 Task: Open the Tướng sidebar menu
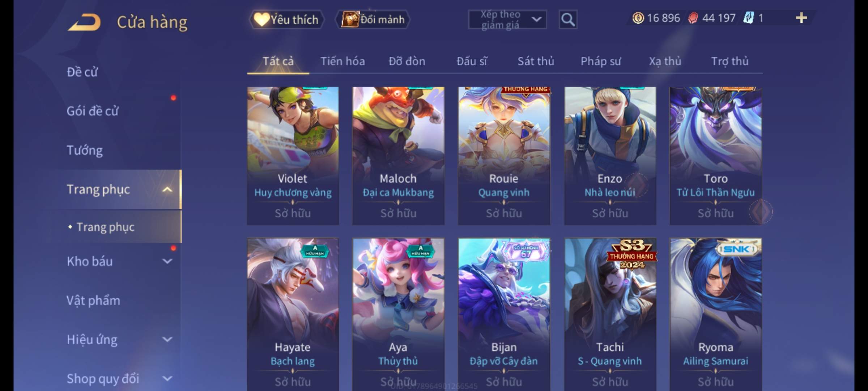pos(85,150)
